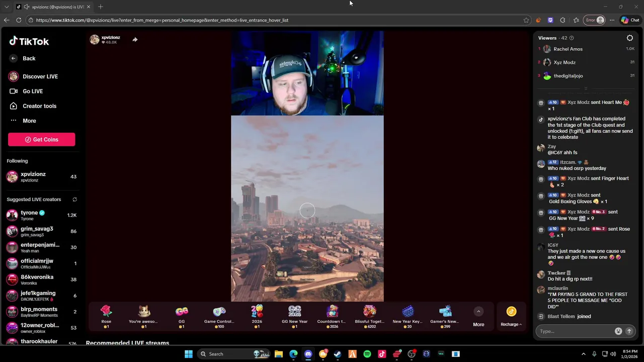
Task: Click the chat message input field
Action: [x=575, y=331]
